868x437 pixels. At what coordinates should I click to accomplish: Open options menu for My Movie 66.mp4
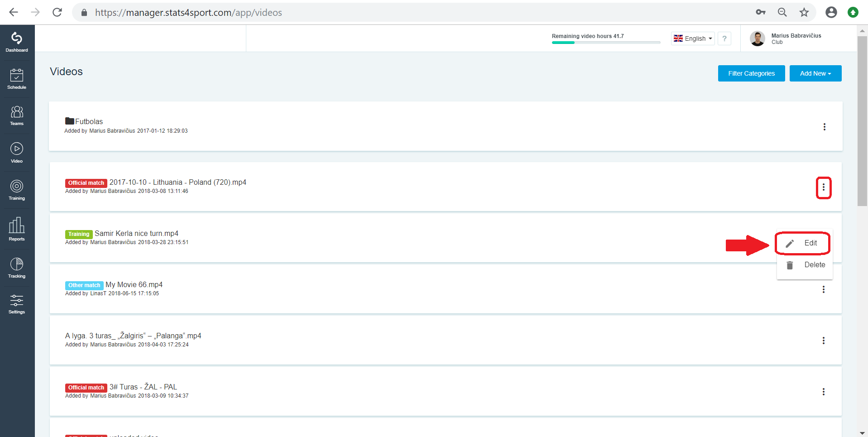click(x=824, y=289)
